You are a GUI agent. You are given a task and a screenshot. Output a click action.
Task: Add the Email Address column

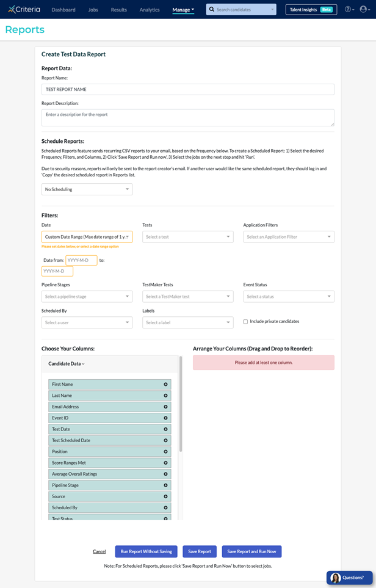pos(165,407)
